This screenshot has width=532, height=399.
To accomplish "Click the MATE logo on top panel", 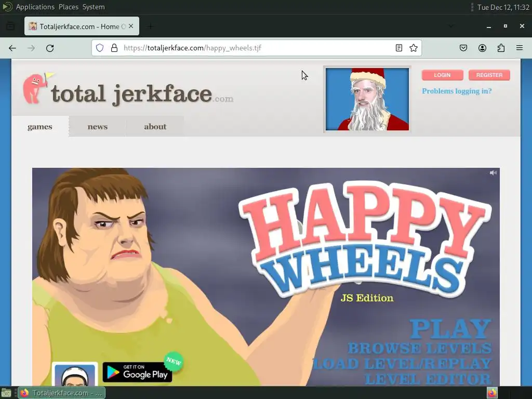I will click(x=7, y=7).
